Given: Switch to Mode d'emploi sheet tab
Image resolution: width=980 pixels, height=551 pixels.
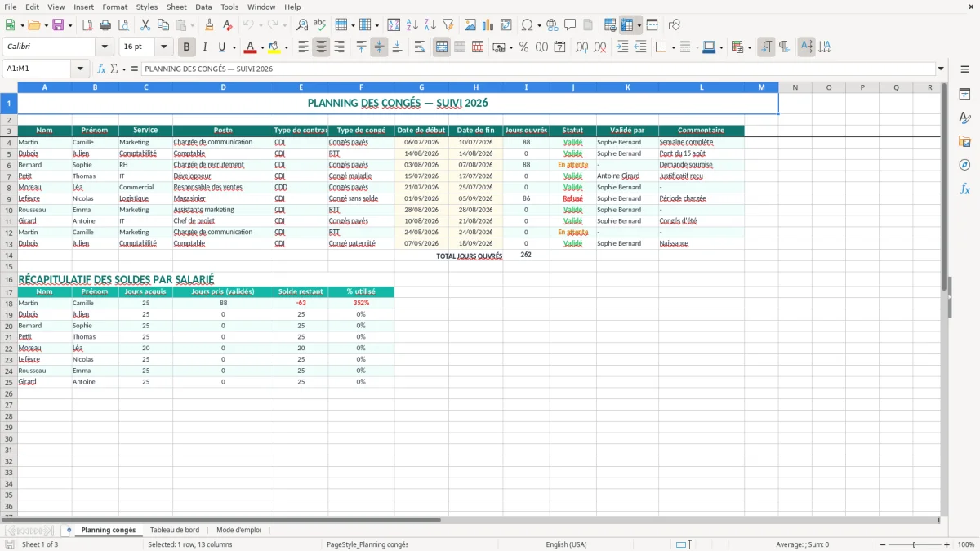Looking at the screenshot, I should coord(238,530).
